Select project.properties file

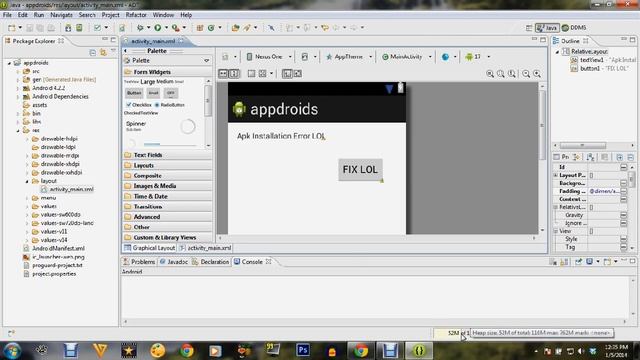[x=50, y=273]
